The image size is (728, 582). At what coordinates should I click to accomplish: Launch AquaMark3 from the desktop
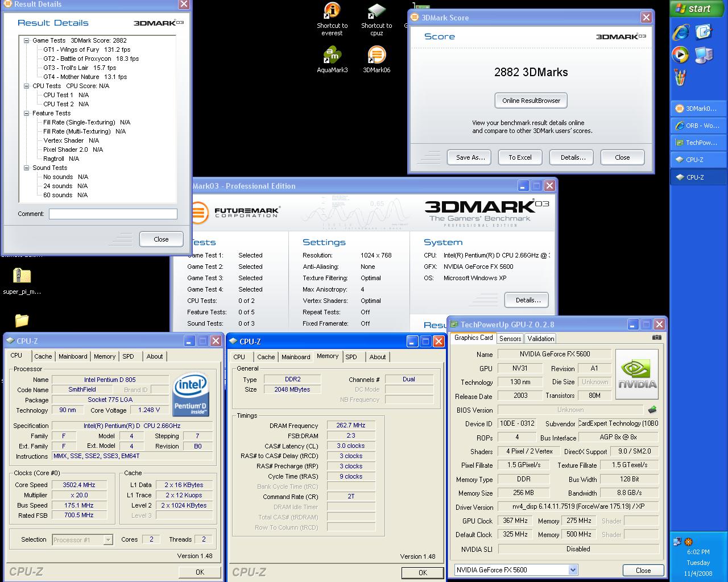point(332,60)
